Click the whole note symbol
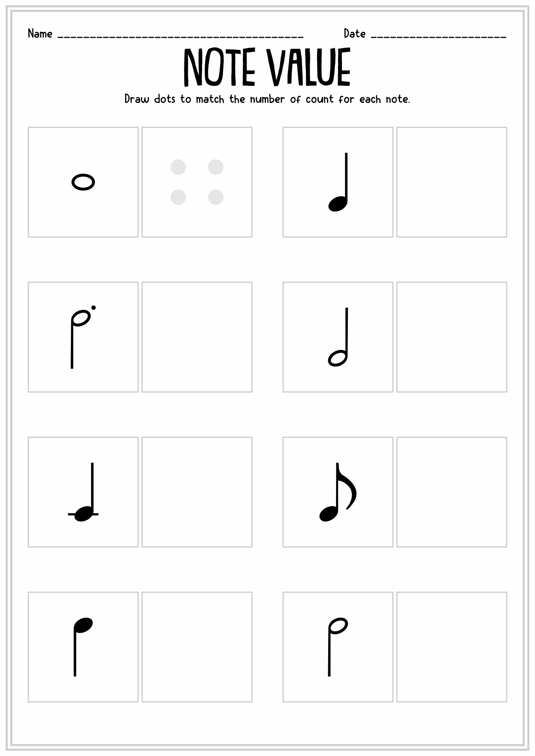Screen dimensions: 535x756 coord(83,182)
